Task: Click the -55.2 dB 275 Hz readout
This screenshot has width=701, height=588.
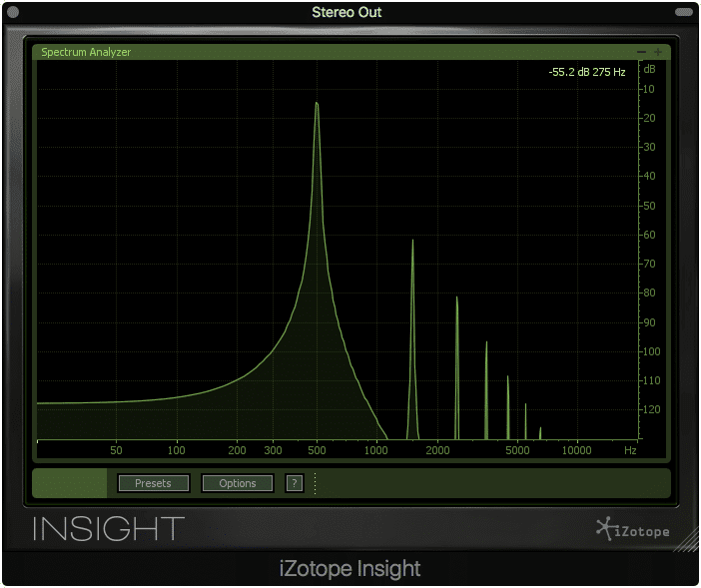Action: (586, 72)
